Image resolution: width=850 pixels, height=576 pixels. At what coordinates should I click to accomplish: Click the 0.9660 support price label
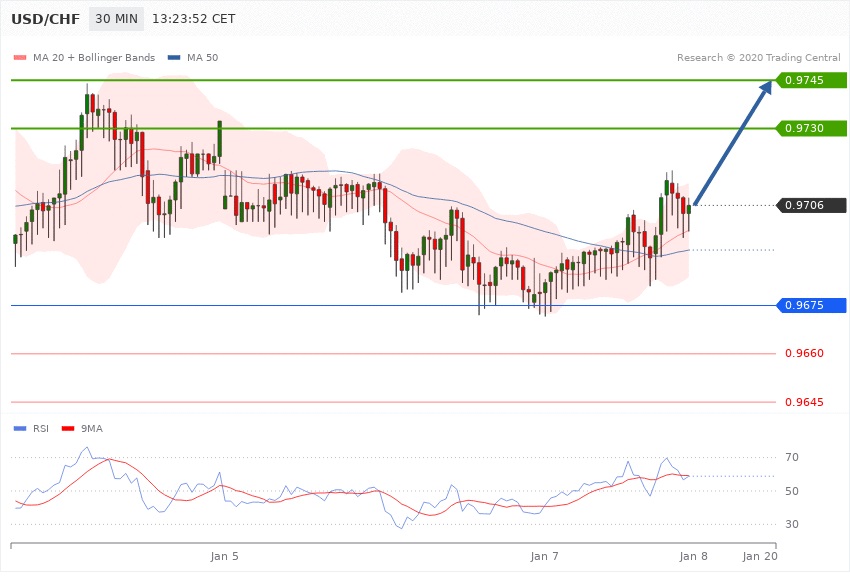click(x=804, y=353)
